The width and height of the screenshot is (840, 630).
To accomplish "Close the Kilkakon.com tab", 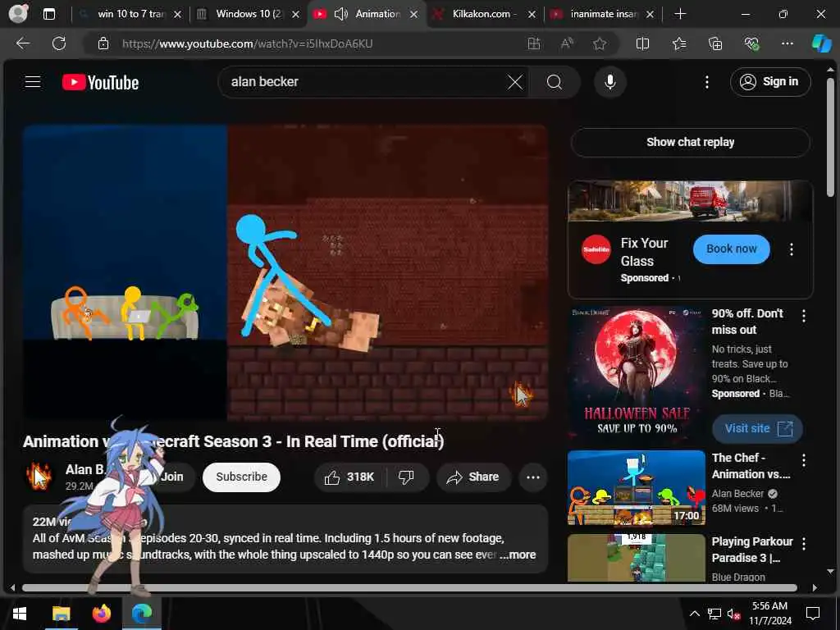I will click(532, 15).
